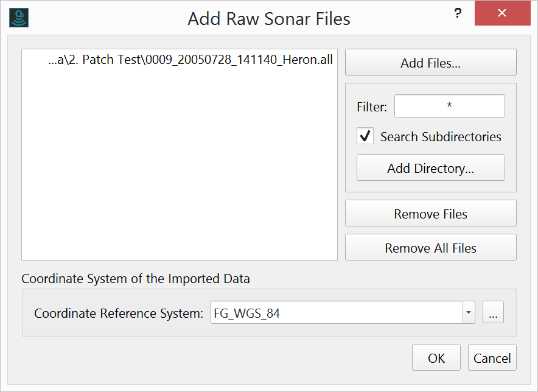The image size is (538, 392).
Task: Disable the Search Subdirectories checkbox
Action: pyautogui.click(x=365, y=136)
